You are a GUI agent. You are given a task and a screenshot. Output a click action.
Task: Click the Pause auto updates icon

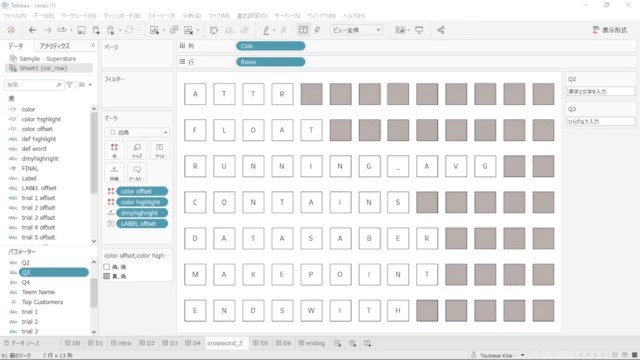111,30
